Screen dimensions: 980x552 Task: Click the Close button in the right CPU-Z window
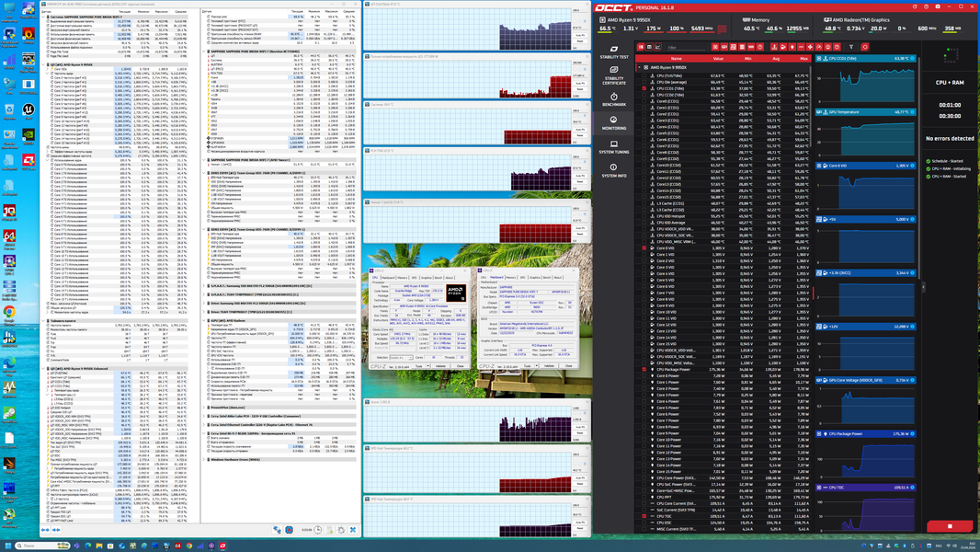pyautogui.click(x=569, y=366)
